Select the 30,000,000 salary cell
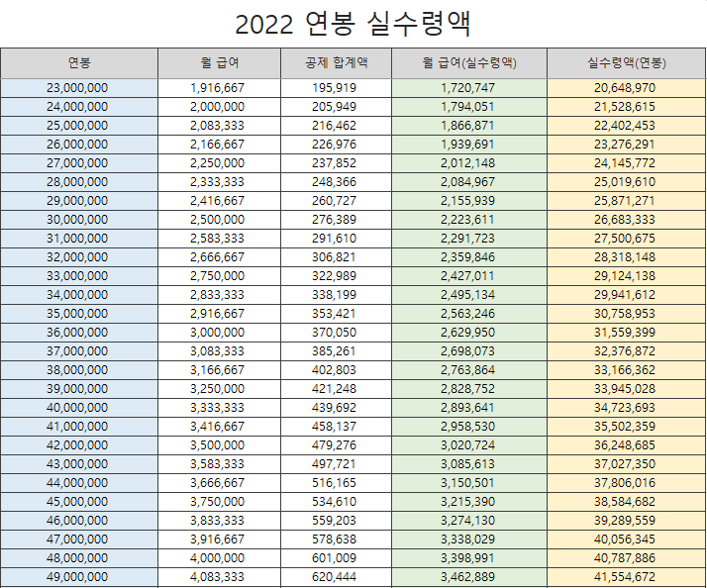The width and height of the screenshot is (707, 588). pyautogui.click(x=79, y=220)
